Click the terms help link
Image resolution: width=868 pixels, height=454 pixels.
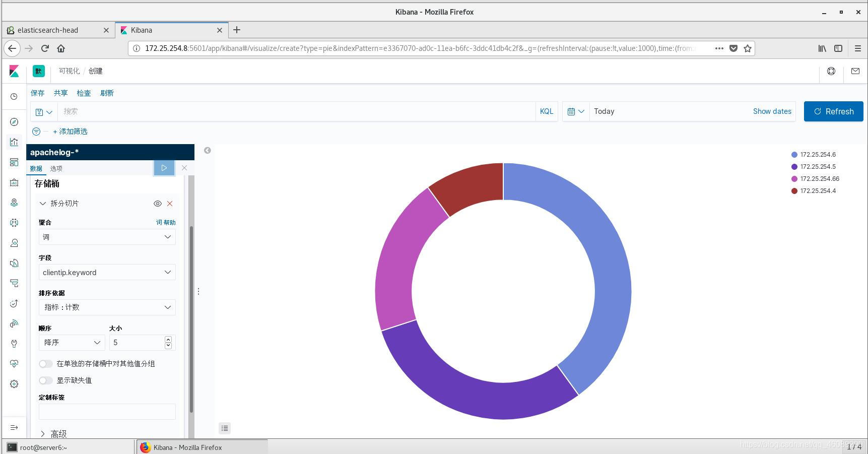click(x=166, y=222)
